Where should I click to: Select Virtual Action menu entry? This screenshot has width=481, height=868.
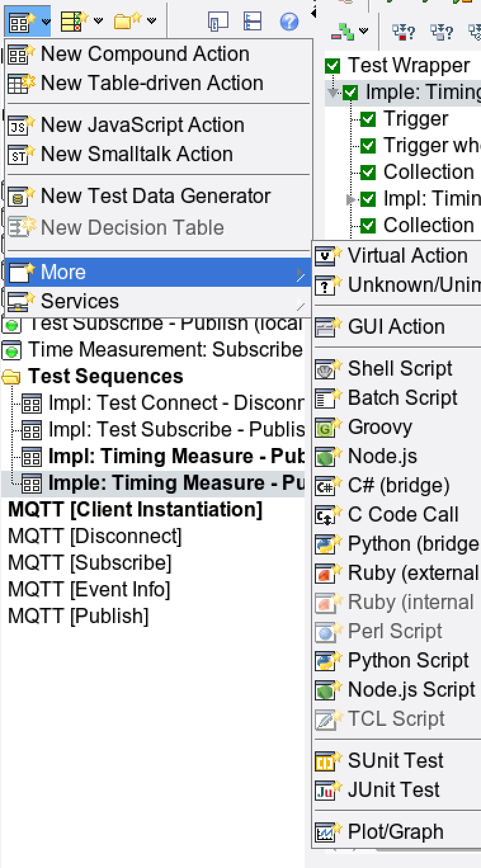[407, 256]
